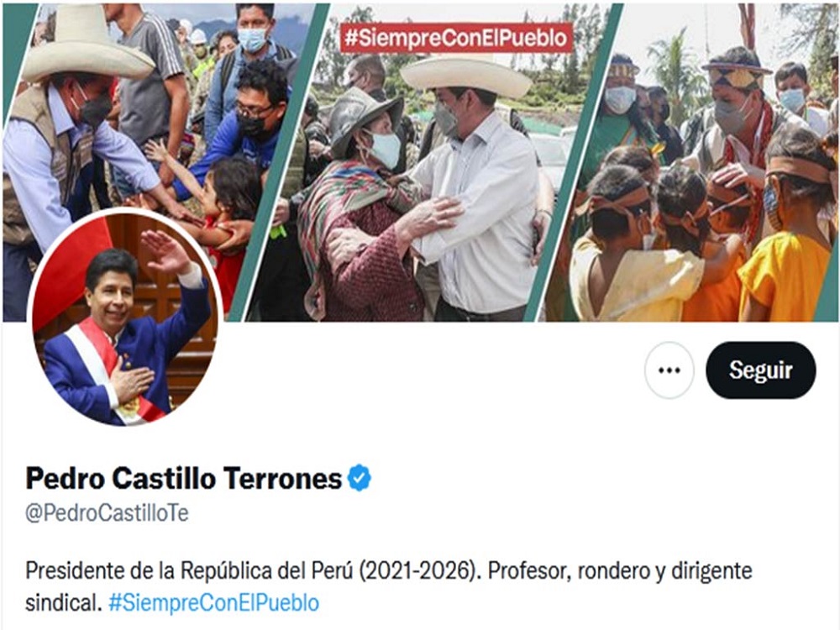Image resolution: width=840 pixels, height=630 pixels.
Task: Click the red #SiempreConElPueblo banner label
Action: click(456, 38)
